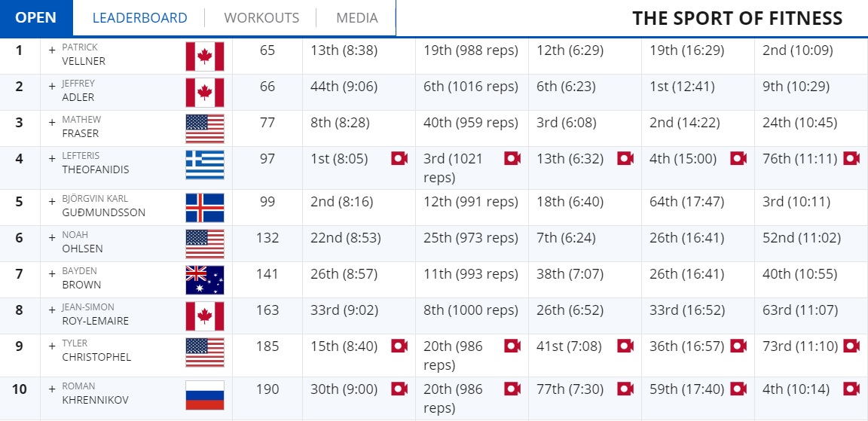Open Christophel's 15th (8:40) video icon
The height and width of the screenshot is (421, 868).
399,346
